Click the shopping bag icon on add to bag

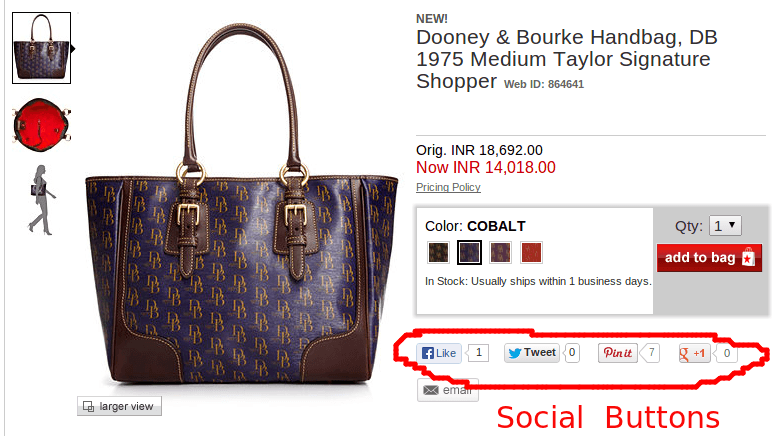click(748, 257)
